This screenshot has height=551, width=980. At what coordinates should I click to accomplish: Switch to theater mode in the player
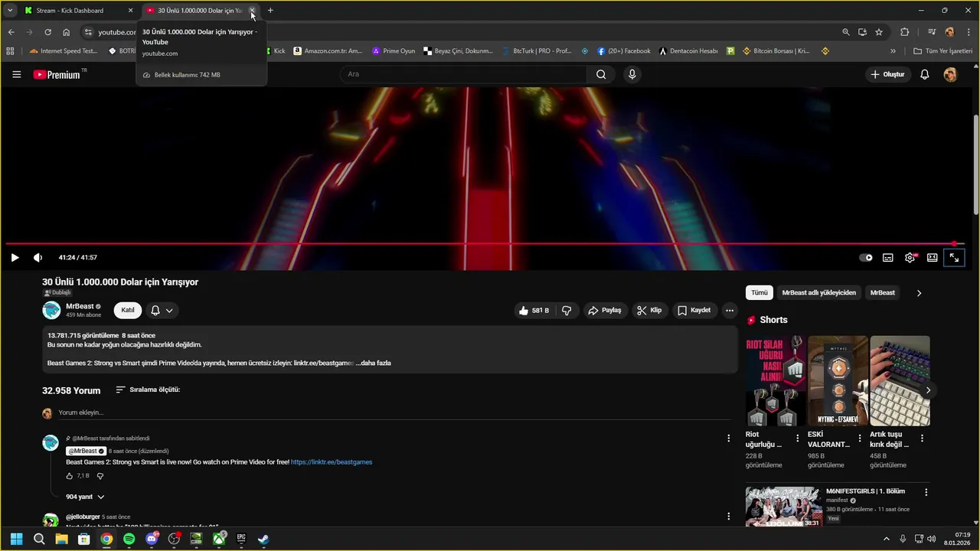pyautogui.click(x=933, y=258)
